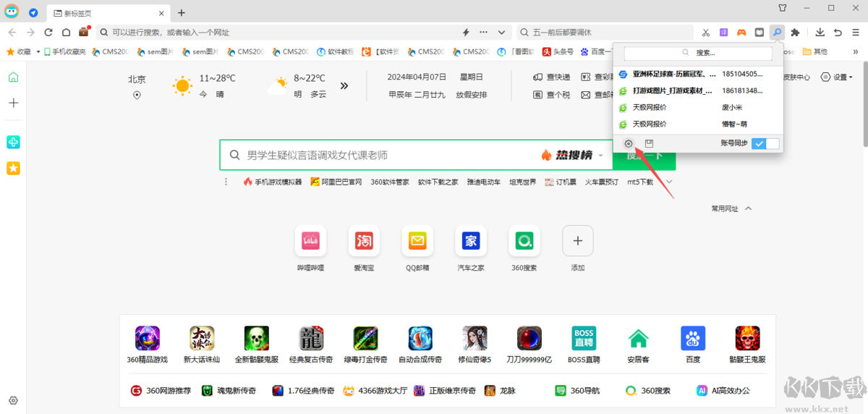Open the 其他 bookmarks folder
868x414 pixels.
[814, 51]
